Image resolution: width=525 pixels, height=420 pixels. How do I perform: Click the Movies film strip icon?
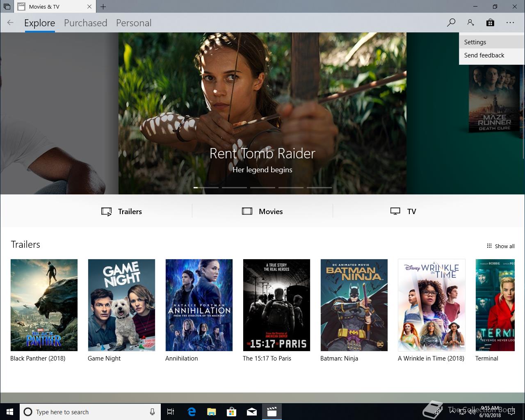(x=247, y=211)
